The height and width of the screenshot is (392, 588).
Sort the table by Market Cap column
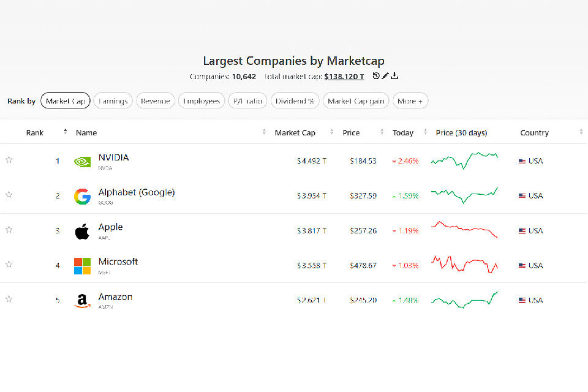click(295, 133)
